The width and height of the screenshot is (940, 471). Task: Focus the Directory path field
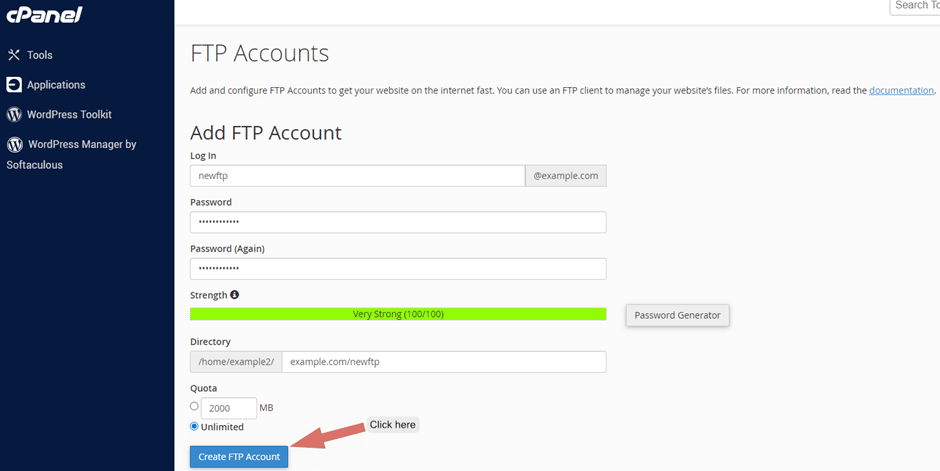pos(444,362)
